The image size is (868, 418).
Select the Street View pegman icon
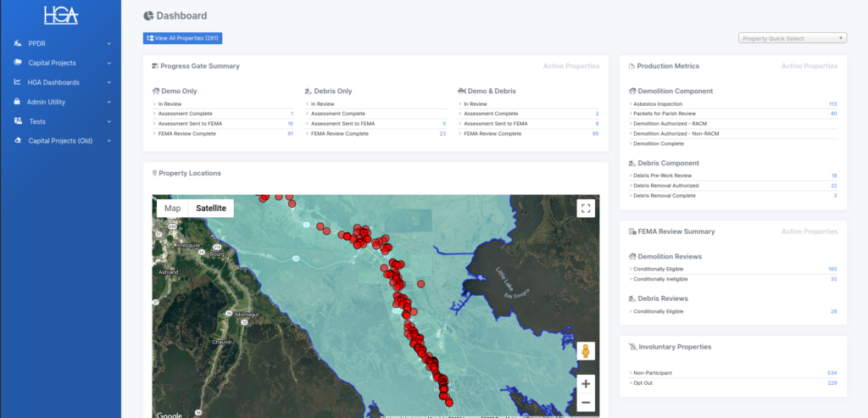[586, 352]
